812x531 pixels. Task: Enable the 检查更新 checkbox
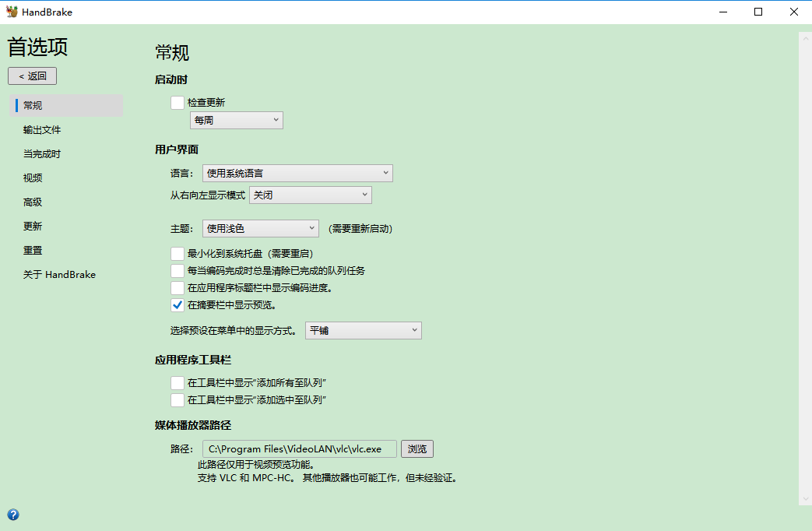(x=178, y=102)
